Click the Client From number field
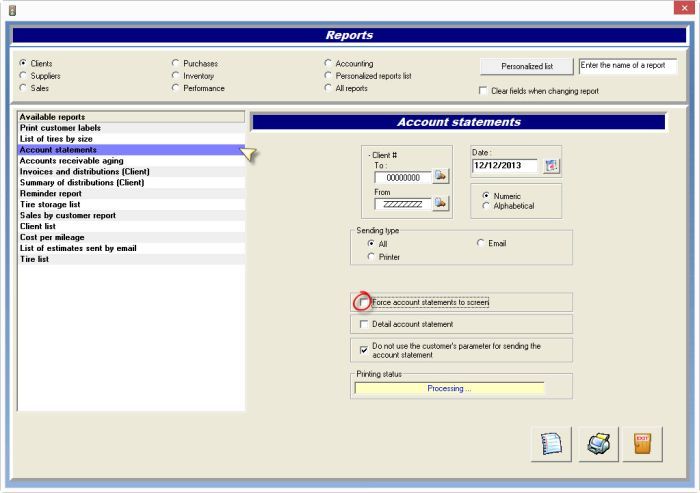 [x=403, y=204]
